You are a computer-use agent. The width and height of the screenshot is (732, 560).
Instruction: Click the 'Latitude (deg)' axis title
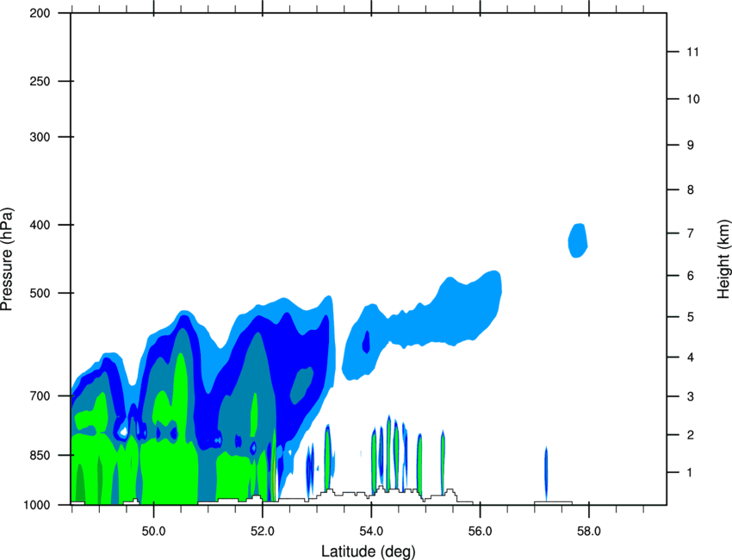coord(368,551)
